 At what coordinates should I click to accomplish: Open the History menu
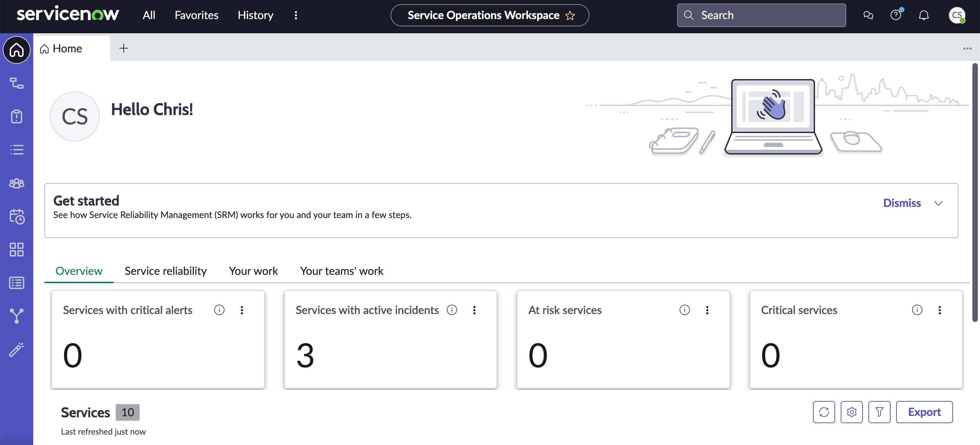255,15
